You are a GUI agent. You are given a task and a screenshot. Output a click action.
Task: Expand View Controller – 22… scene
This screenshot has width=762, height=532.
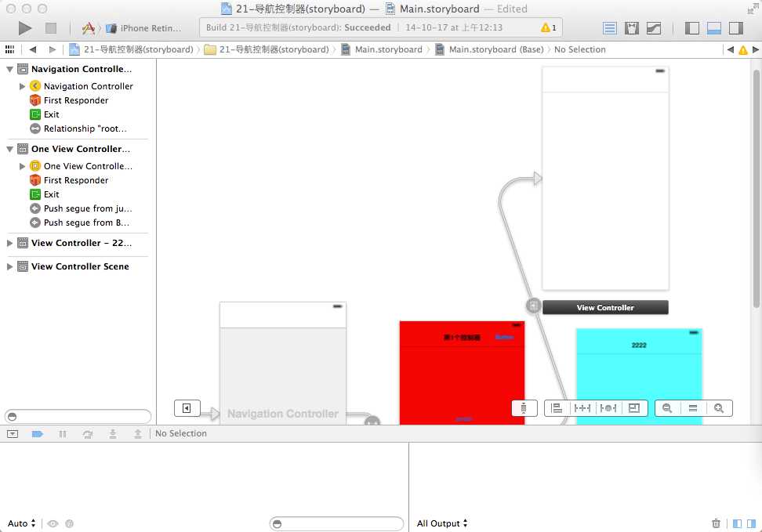click(9, 243)
